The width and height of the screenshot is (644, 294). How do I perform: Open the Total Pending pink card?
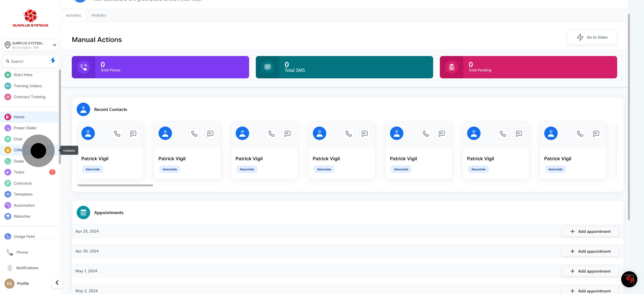(x=528, y=67)
